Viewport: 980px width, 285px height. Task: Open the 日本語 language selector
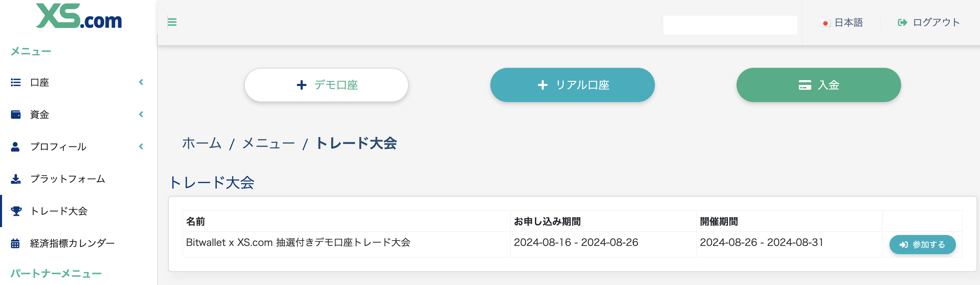pos(848,23)
